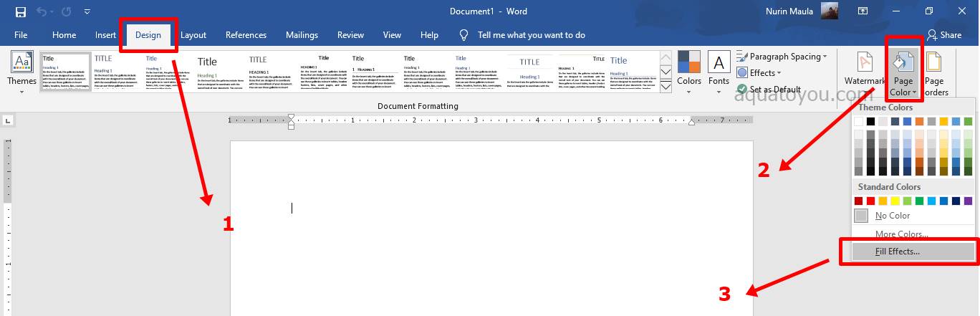Expand the Page Color dropdown
The height and width of the screenshot is (316, 980).
point(903,72)
